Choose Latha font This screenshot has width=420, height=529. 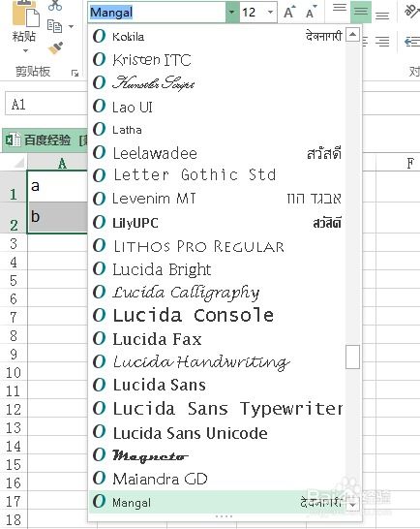coord(217,130)
